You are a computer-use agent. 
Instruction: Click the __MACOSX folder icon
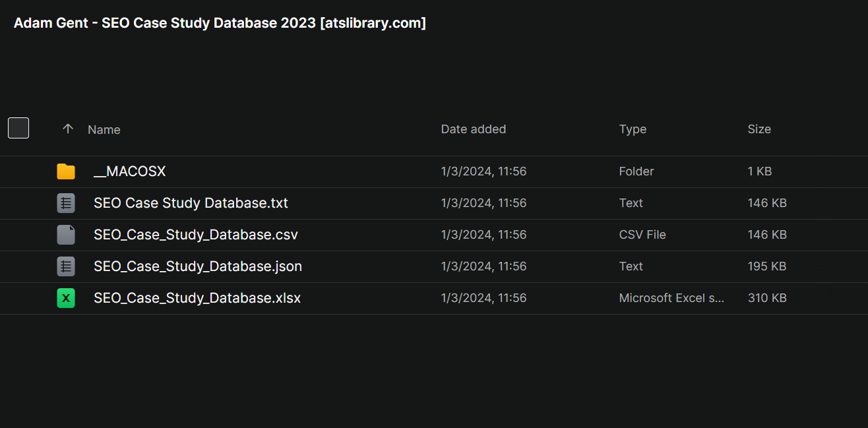(66, 171)
